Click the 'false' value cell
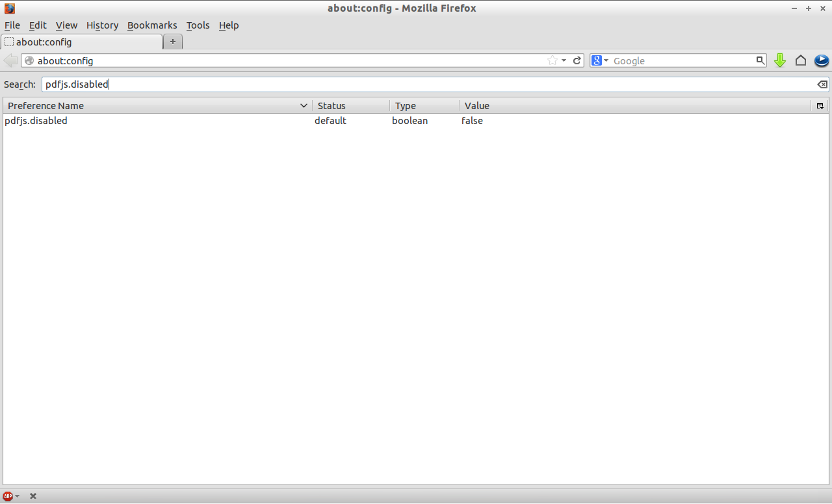This screenshot has height=504, width=832. point(472,121)
